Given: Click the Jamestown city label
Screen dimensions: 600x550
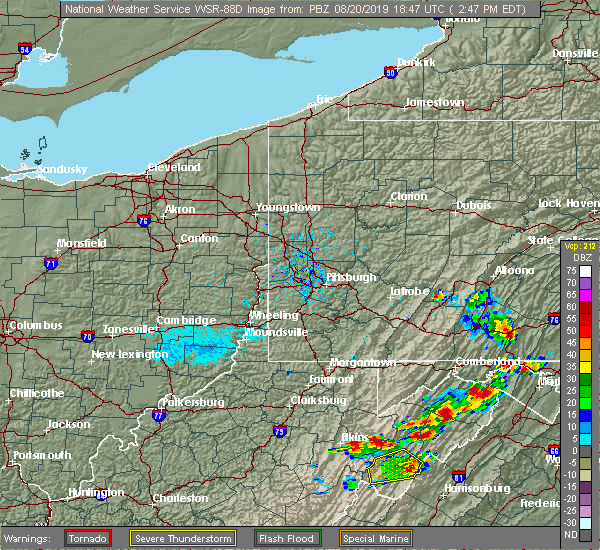Looking at the screenshot, I should click(435, 103).
